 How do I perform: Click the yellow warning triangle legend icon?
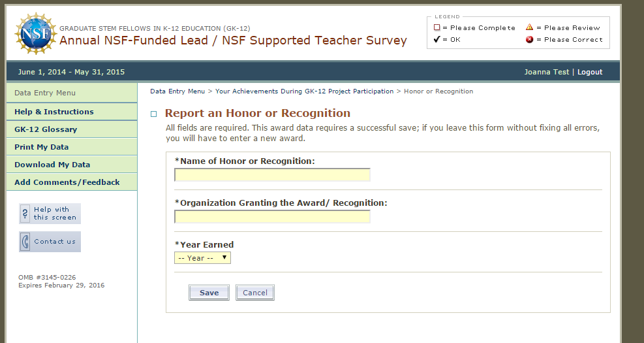[530, 27]
